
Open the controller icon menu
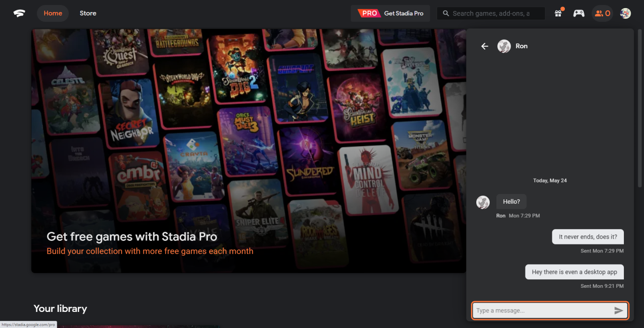pyautogui.click(x=579, y=13)
